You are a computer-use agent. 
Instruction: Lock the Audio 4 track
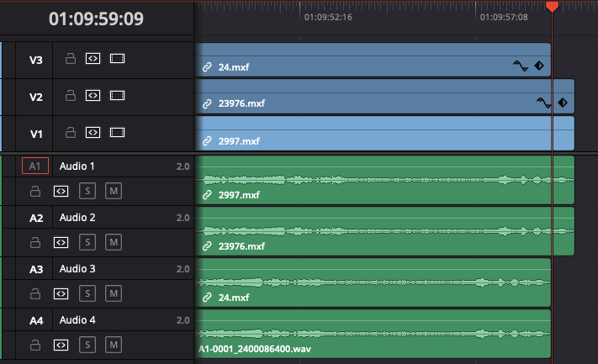(35, 346)
